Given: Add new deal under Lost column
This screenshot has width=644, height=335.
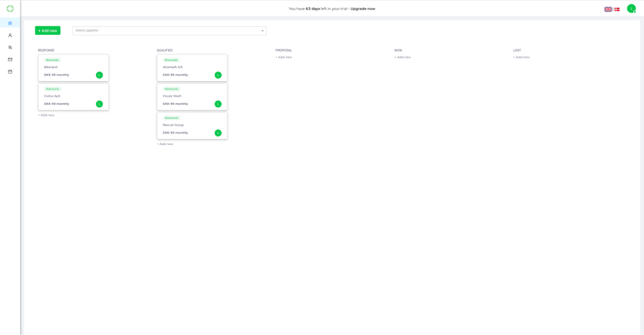Looking at the screenshot, I should pyautogui.click(x=521, y=57).
